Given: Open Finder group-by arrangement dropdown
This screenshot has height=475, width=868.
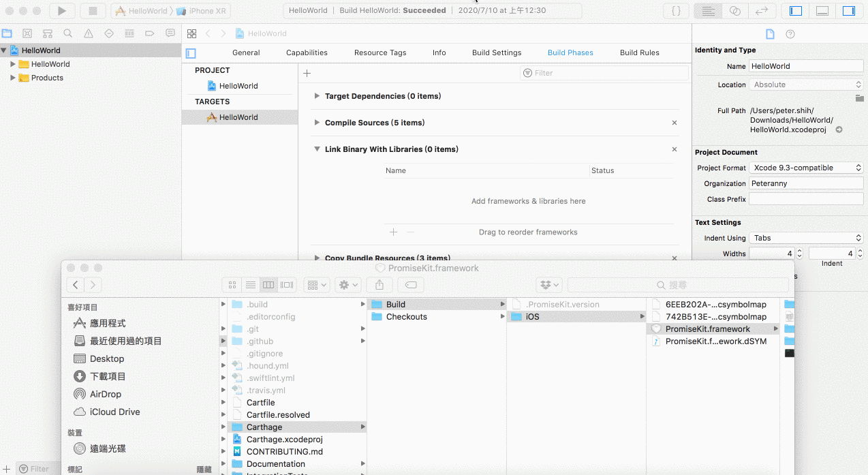Looking at the screenshot, I should [x=317, y=285].
